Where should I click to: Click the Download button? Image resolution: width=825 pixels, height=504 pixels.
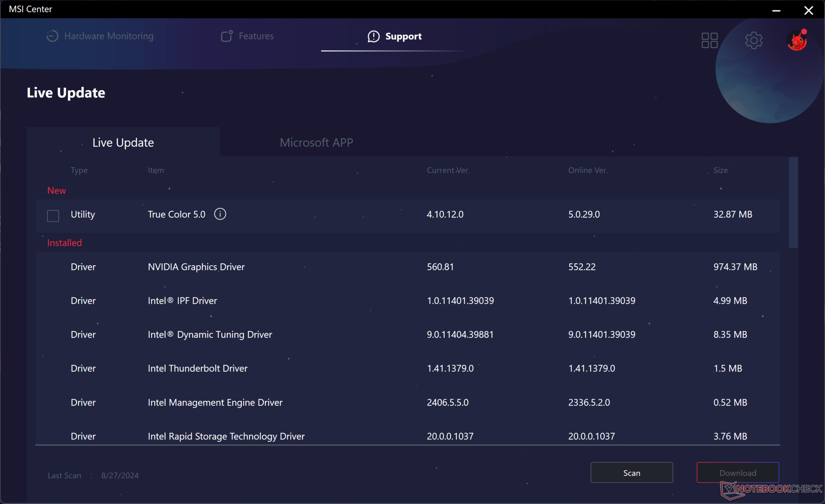tap(738, 473)
